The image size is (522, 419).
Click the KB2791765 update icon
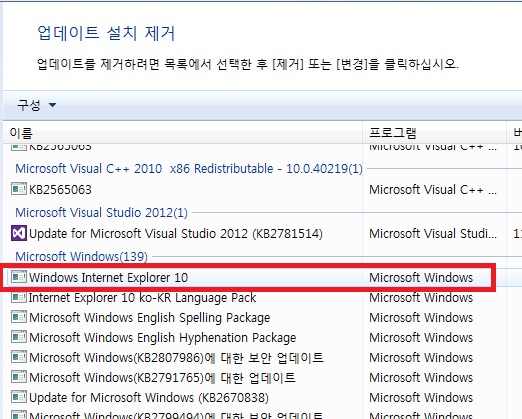(x=18, y=377)
